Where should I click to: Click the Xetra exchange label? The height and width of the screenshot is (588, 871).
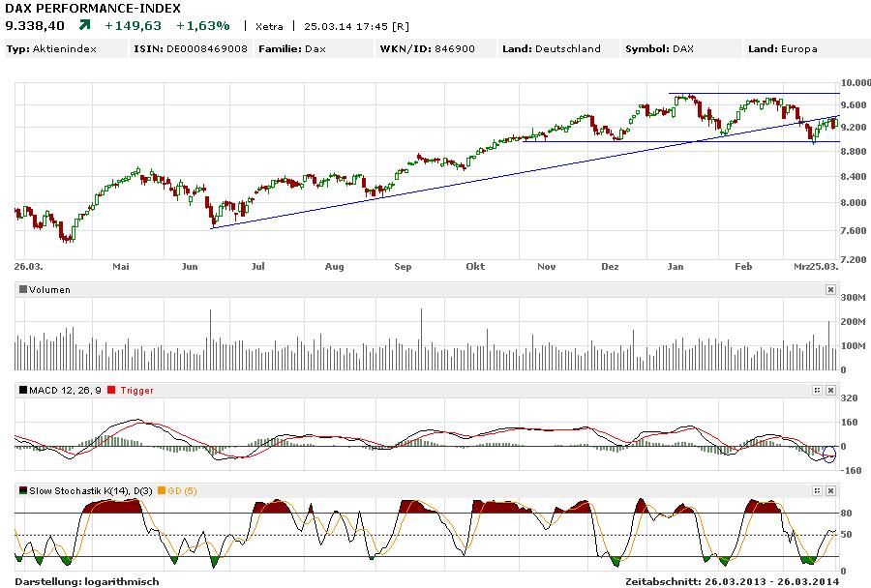click(x=269, y=27)
